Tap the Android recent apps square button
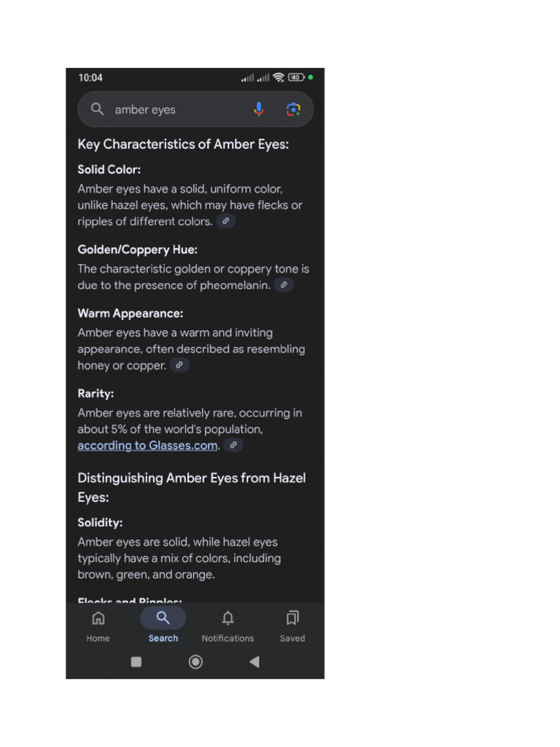 point(136,662)
